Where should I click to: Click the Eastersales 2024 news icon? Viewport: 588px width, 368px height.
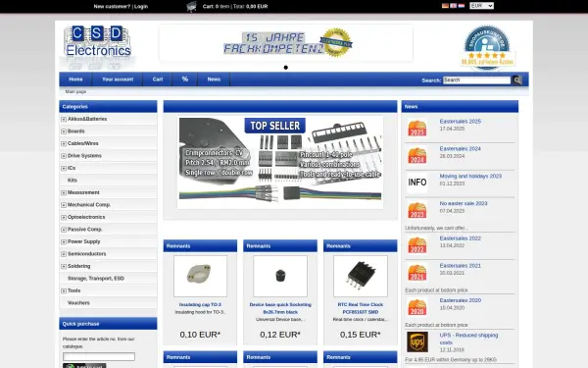417,156
